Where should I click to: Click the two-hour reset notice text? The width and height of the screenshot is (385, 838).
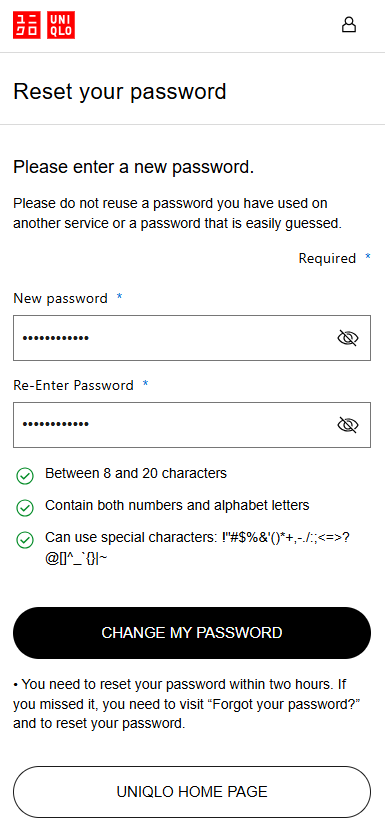coord(187,704)
